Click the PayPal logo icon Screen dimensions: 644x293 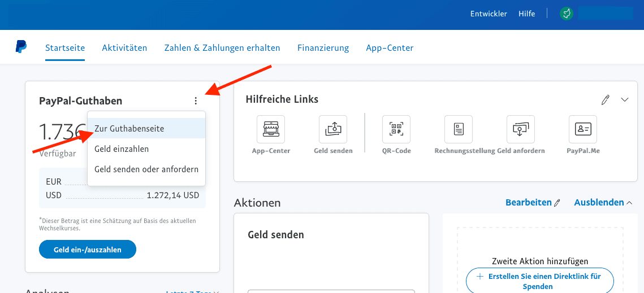pyautogui.click(x=21, y=47)
